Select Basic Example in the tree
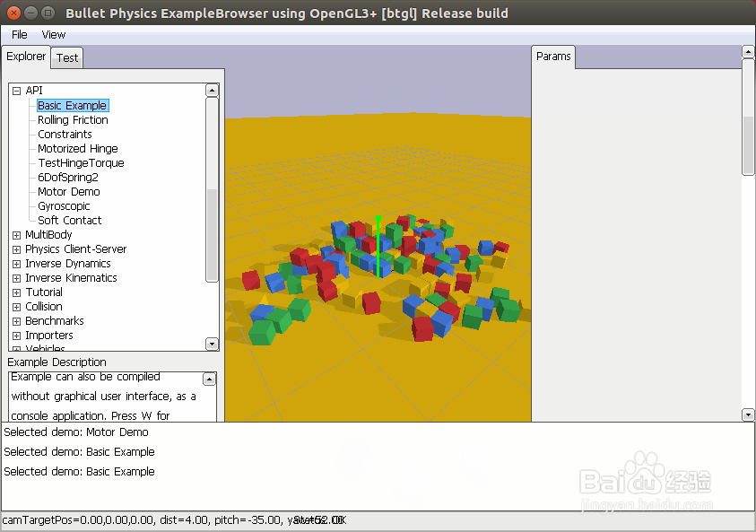Image resolution: width=756 pixels, height=532 pixels. coord(73,105)
